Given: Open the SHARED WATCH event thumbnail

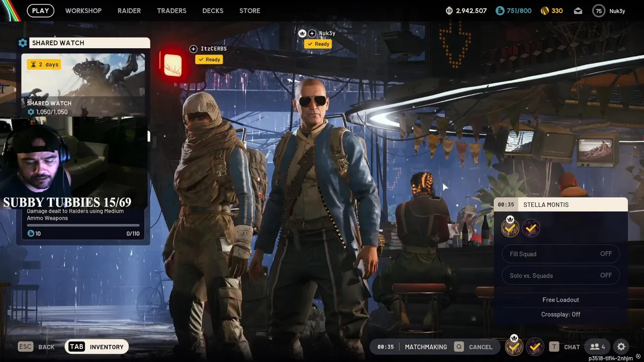Looking at the screenshot, I should point(83,85).
